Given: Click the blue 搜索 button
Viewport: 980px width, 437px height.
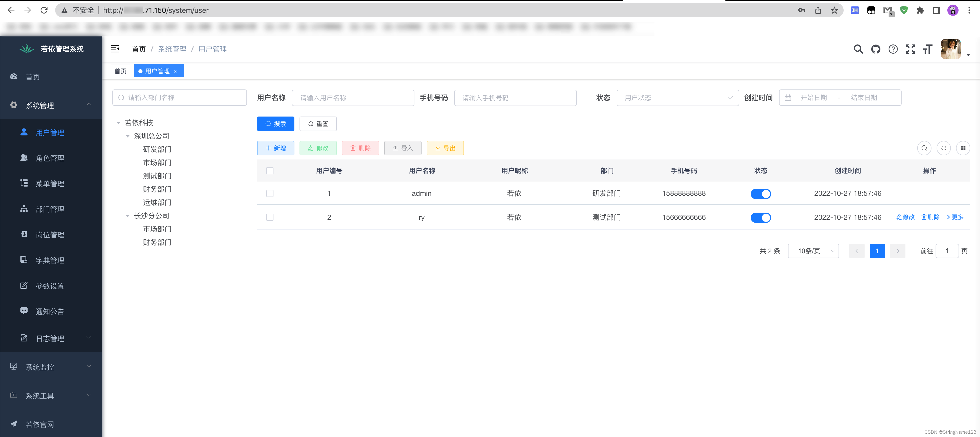Looking at the screenshot, I should point(276,124).
